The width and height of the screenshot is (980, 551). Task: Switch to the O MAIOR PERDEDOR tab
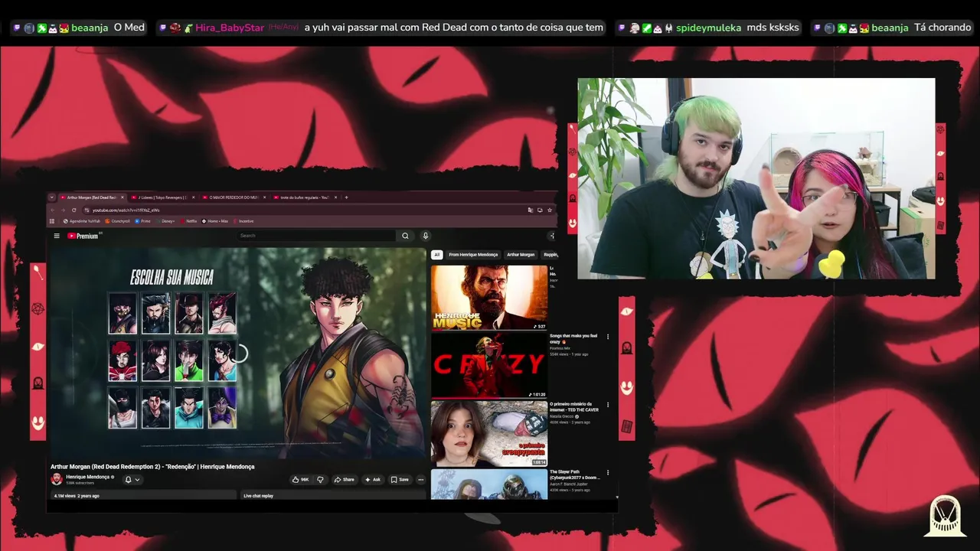[233, 197]
